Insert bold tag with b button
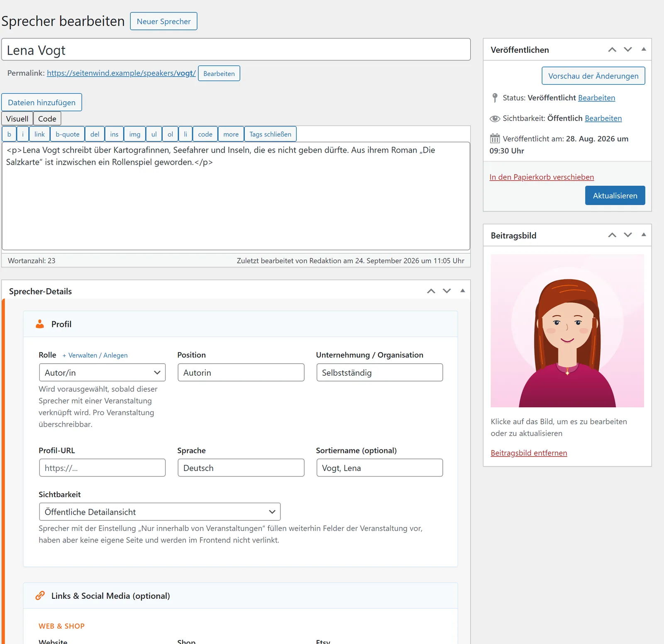The height and width of the screenshot is (644, 664). click(9, 134)
